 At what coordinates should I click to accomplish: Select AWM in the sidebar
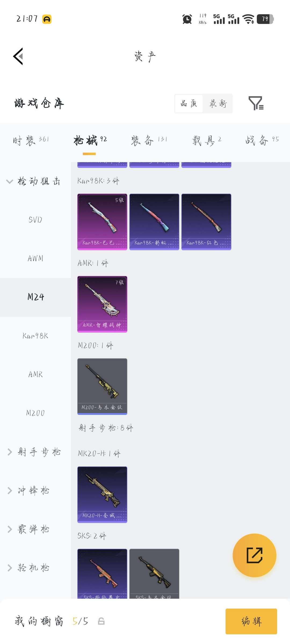pyautogui.click(x=35, y=258)
